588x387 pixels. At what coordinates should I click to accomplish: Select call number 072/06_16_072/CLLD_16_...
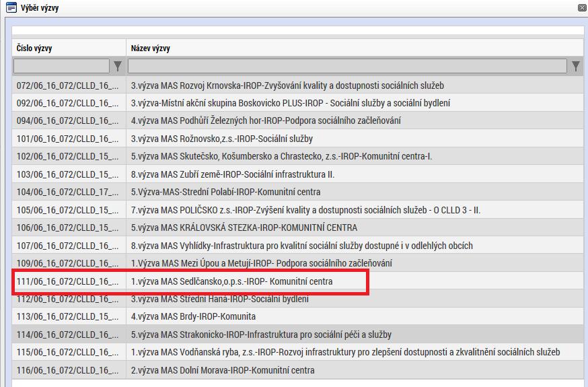pyautogui.click(x=67, y=85)
